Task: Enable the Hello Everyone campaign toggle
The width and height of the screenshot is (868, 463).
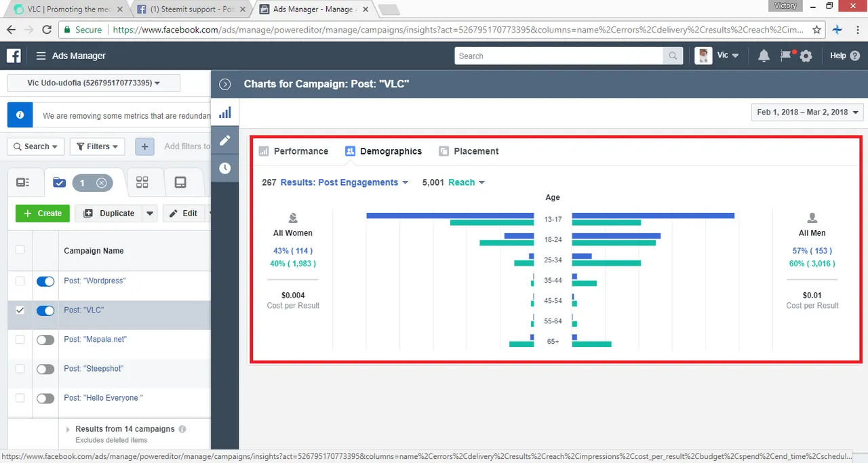Action: 45,399
